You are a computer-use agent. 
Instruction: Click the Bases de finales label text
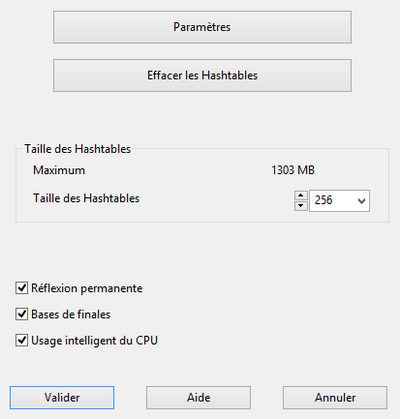pos(71,314)
